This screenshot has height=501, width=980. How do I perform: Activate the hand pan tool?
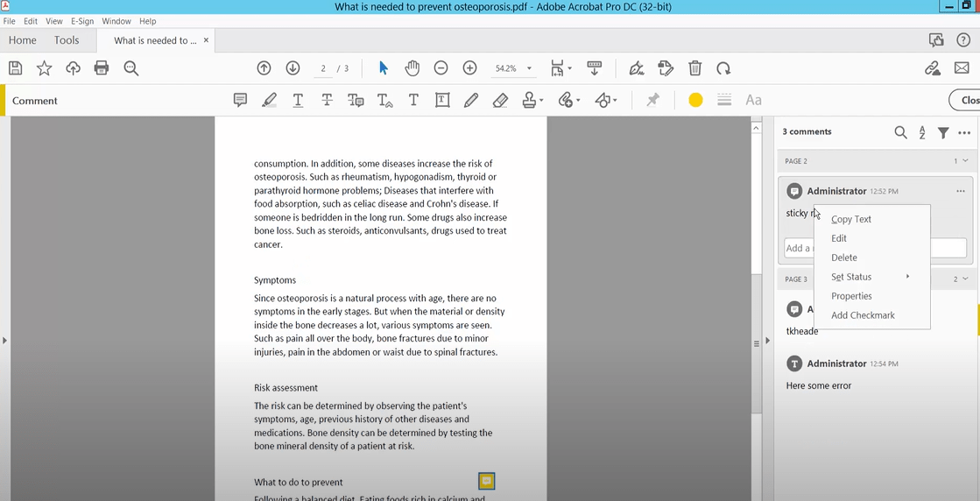412,68
